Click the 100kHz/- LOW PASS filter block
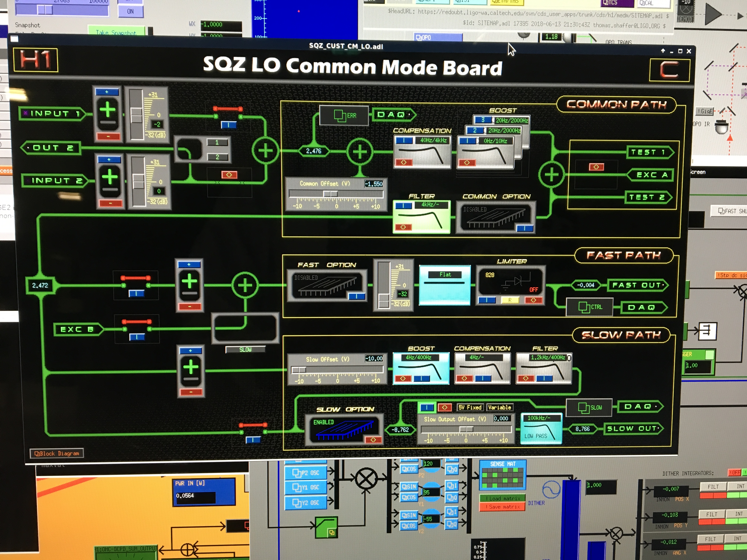Viewport: 747px width, 560px height. [x=541, y=428]
